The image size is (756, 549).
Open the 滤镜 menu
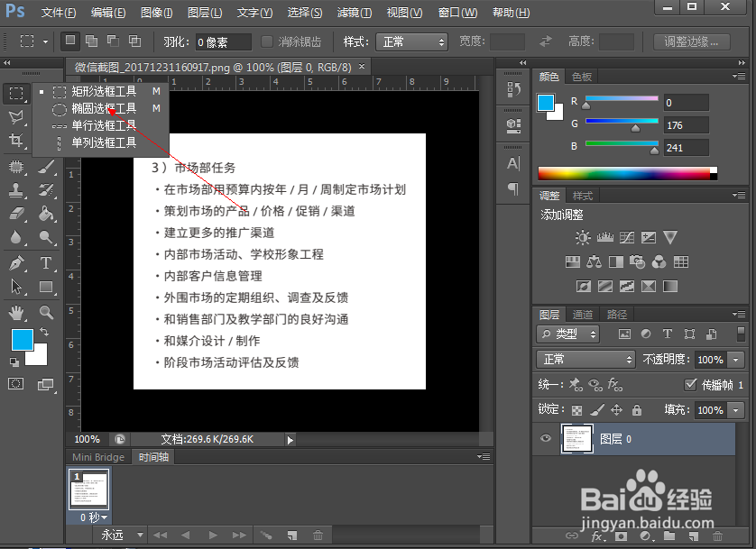pyautogui.click(x=351, y=13)
